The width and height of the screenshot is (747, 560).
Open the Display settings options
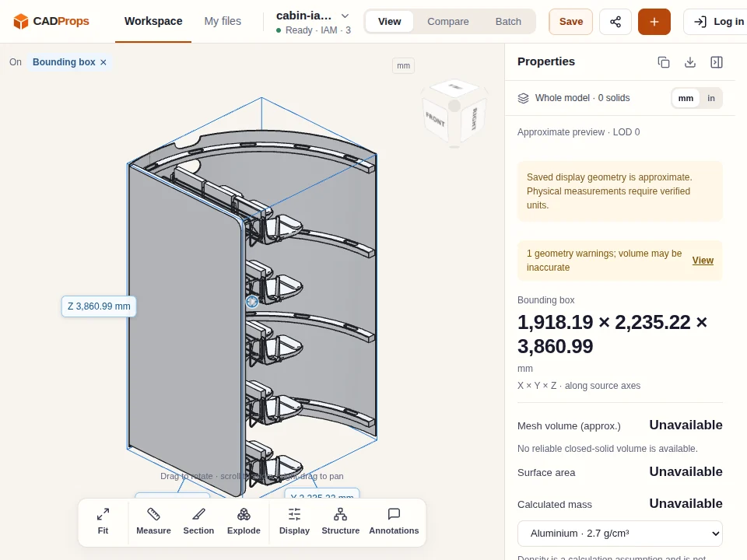point(294,521)
